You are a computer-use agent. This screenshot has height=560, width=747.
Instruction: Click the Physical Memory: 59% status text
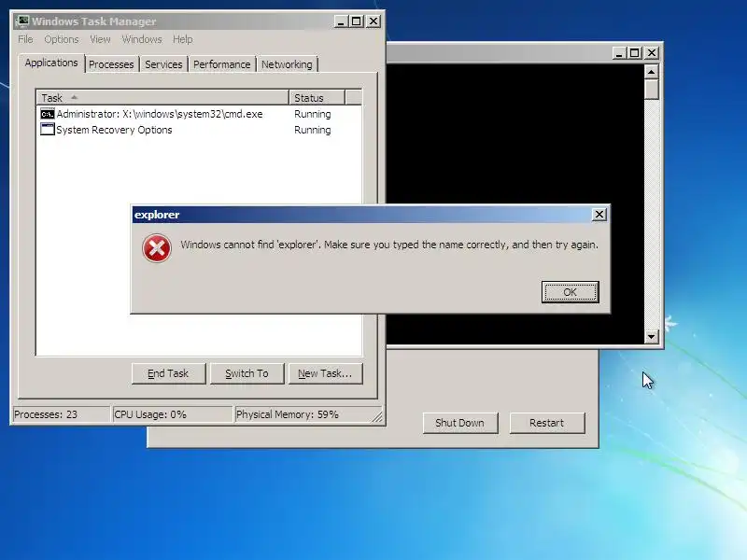pos(288,414)
